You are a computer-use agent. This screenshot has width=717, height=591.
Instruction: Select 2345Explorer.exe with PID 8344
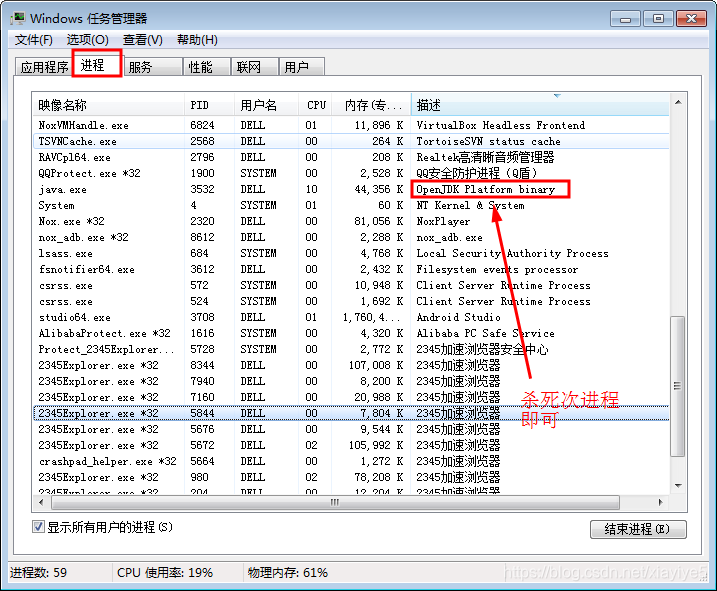(x=351, y=365)
